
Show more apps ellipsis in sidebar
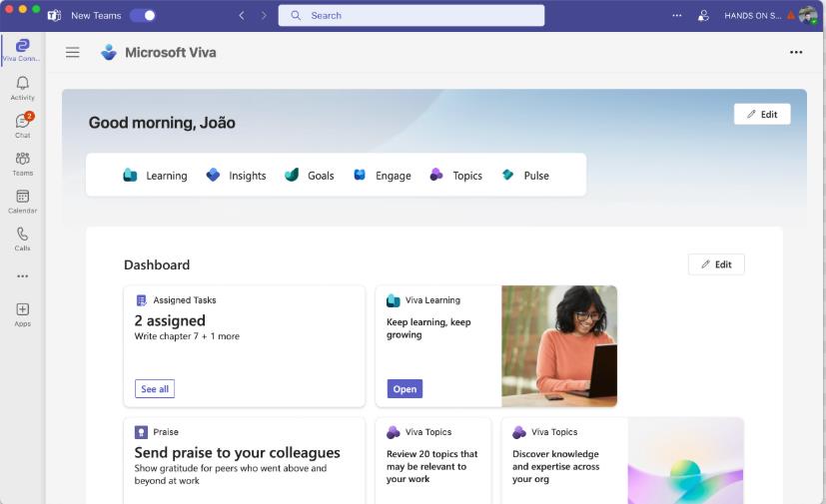[x=22, y=276]
